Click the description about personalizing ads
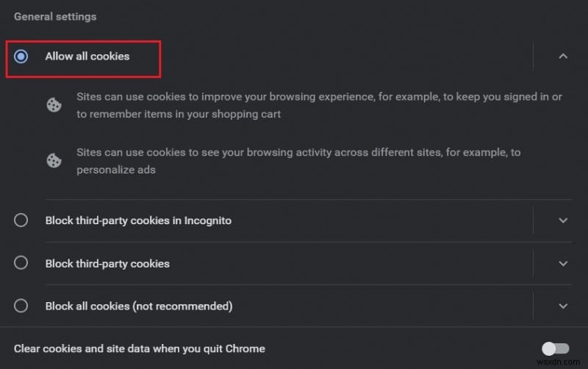 (298, 160)
